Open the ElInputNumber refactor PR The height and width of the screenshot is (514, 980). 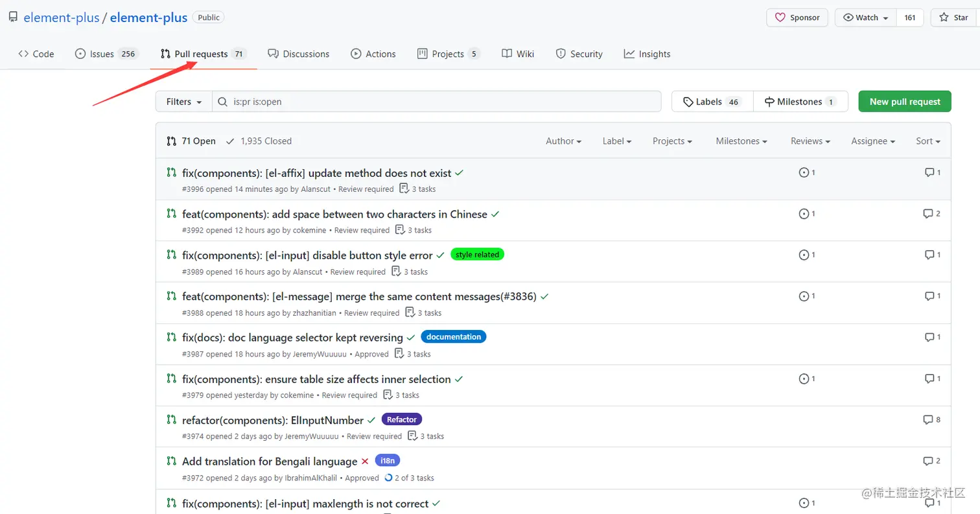[x=273, y=420]
